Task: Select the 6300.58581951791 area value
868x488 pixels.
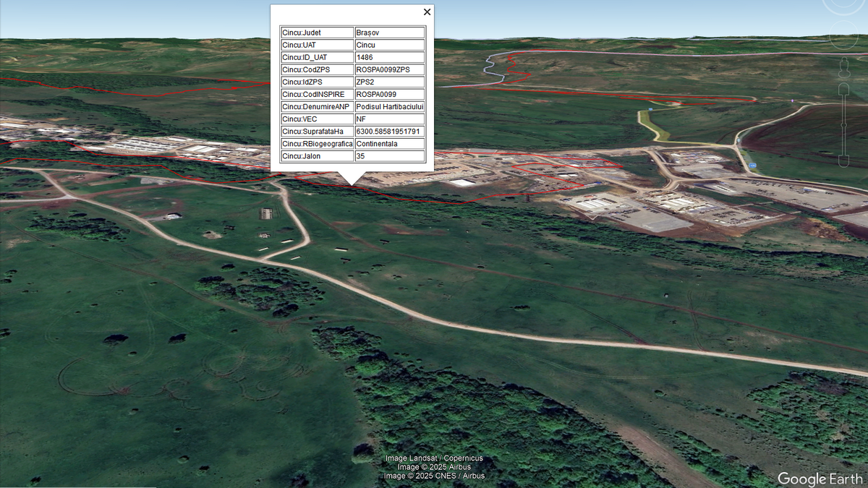Action: tap(389, 132)
